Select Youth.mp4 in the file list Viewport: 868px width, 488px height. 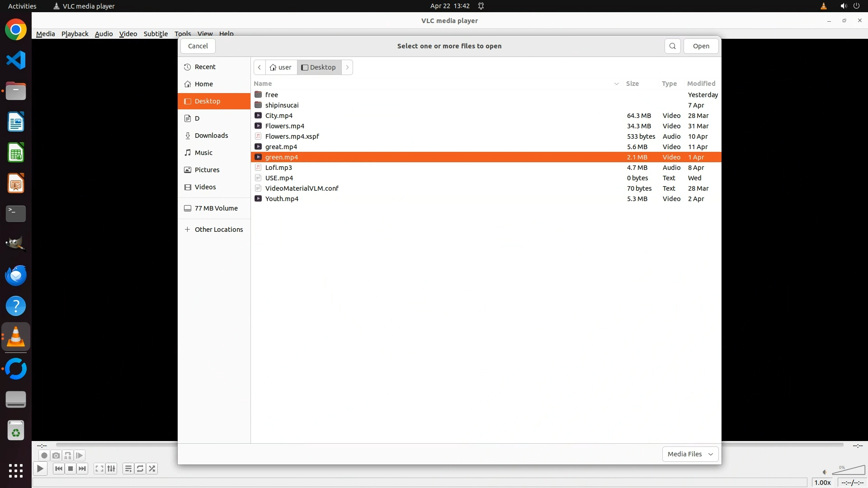click(x=282, y=199)
